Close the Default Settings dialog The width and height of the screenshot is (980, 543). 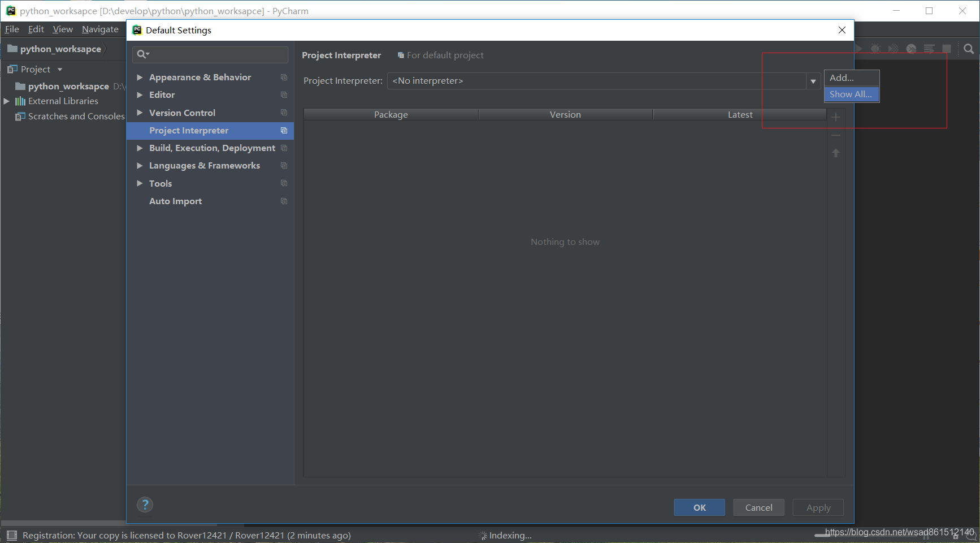(x=842, y=30)
